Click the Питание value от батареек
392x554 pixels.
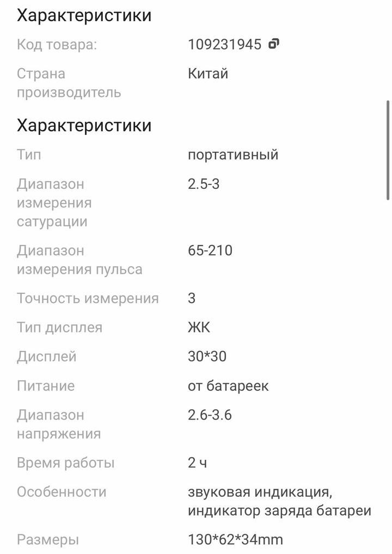tap(228, 386)
